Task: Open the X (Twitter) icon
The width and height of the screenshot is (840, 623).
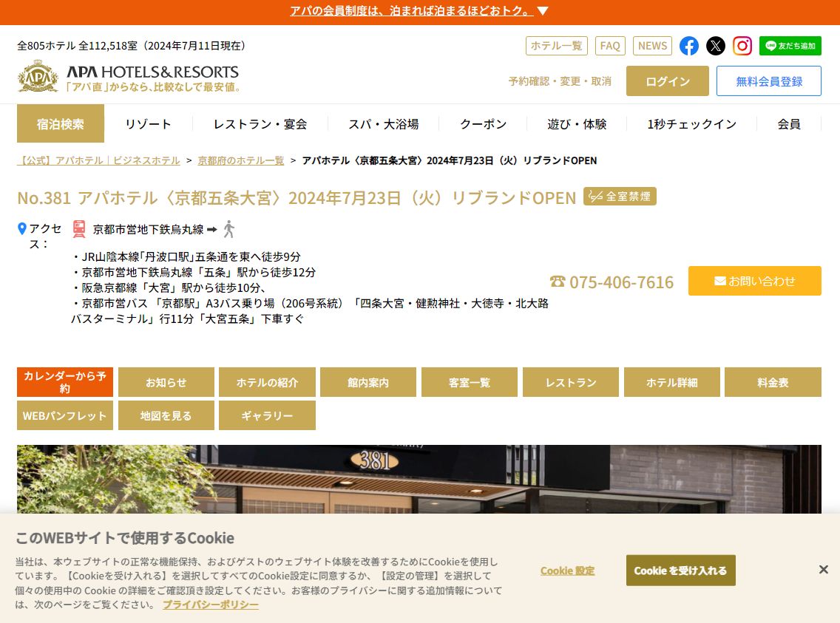Action: (716, 46)
